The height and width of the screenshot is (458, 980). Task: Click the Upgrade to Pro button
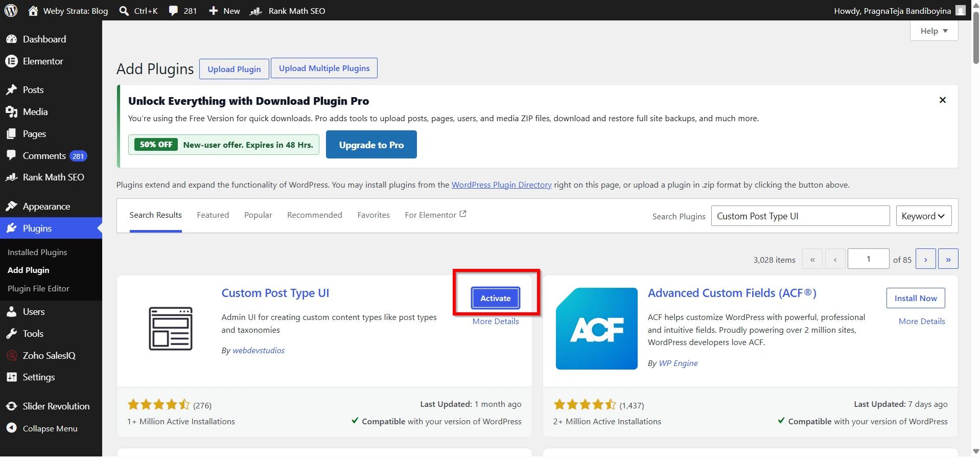371,145
